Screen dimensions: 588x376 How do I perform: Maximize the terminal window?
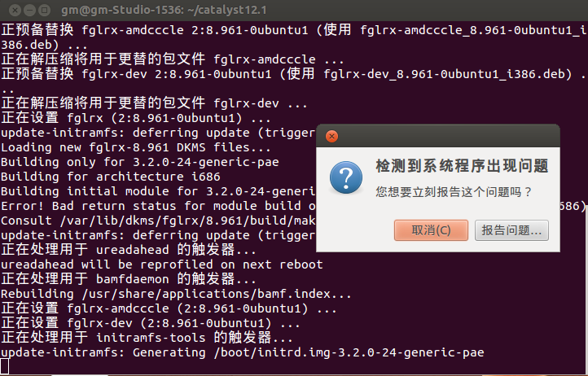[44, 10]
